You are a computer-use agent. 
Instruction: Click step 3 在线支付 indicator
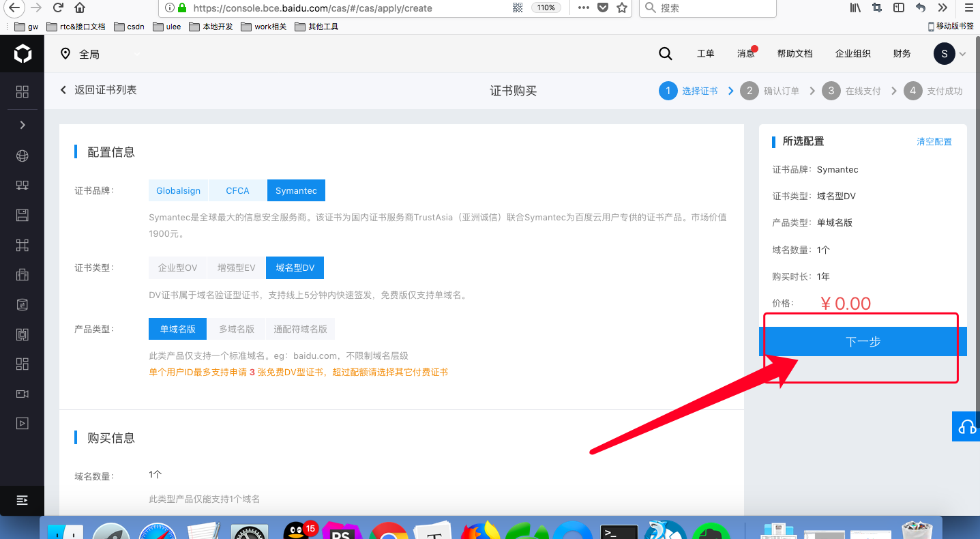851,91
